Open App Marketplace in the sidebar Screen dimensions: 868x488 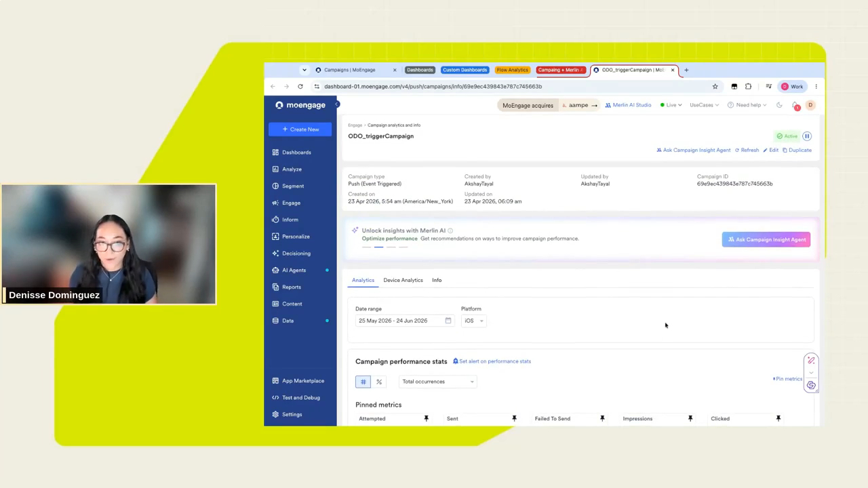[x=300, y=381]
